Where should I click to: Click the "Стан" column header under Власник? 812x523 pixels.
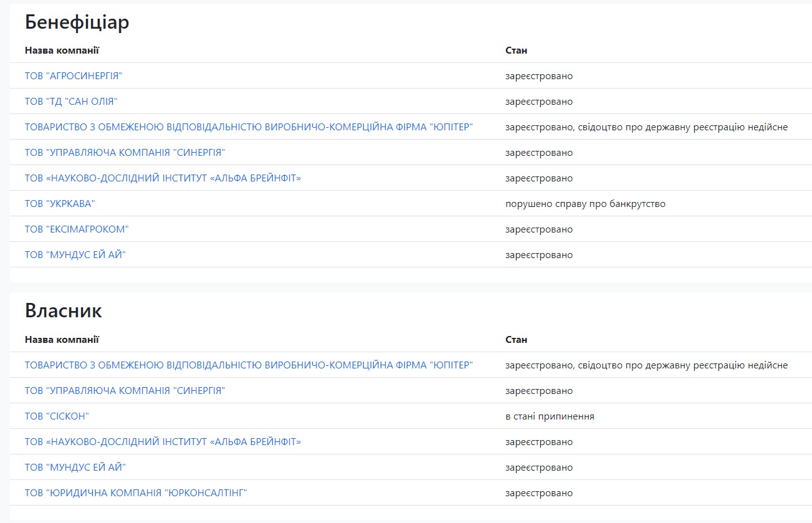coord(516,340)
